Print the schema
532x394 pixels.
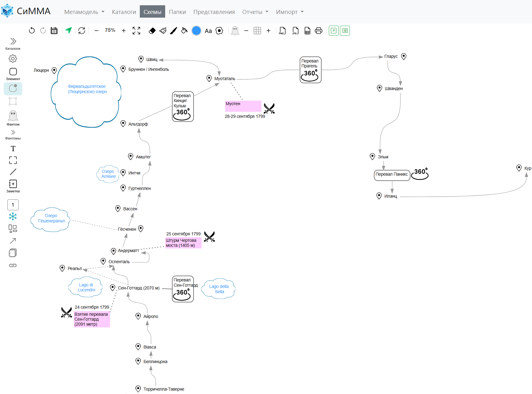[319, 31]
